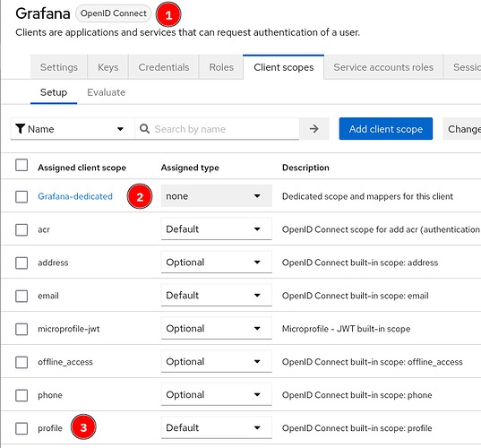The height and width of the screenshot is (448, 481).
Task: Toggle the profile scope checkbox
Action: (21, 428)
